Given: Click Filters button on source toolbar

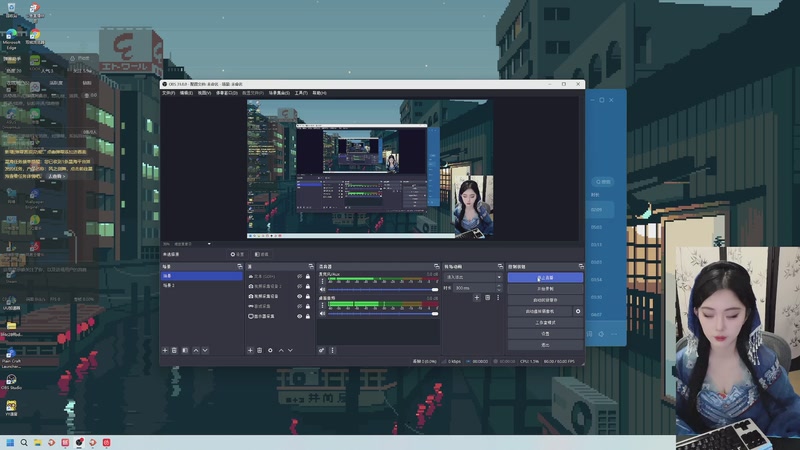Looking at the screenshot, I should pyautogui.click(x=261, y=254).
